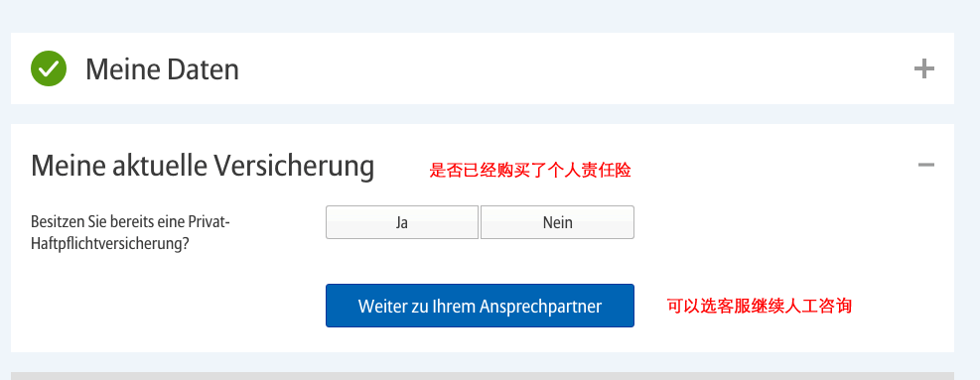Click the red note 可以选客服继续人工咨询
The height and width of the screenshot is (380, 980).
[x=760, y=307]
